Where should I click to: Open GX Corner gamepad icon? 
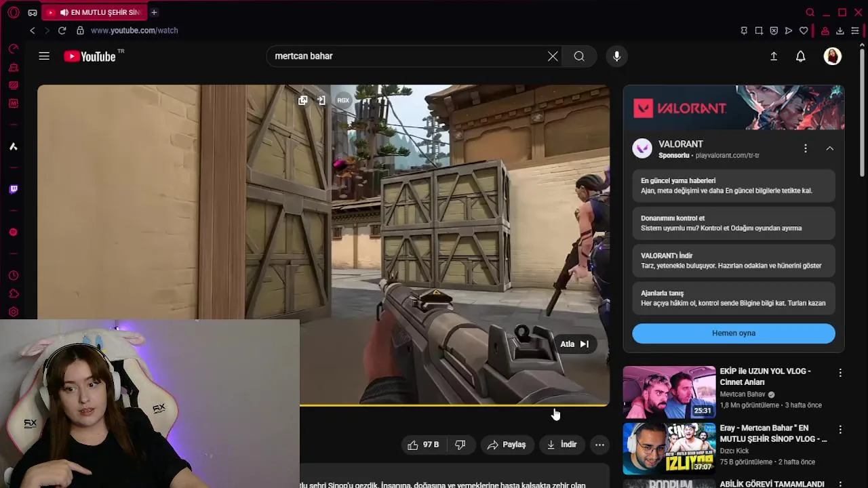pos(33,12)
